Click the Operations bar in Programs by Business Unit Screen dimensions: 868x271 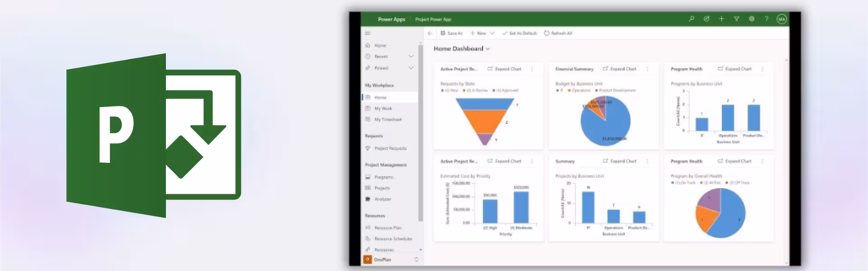pos(728,118)
